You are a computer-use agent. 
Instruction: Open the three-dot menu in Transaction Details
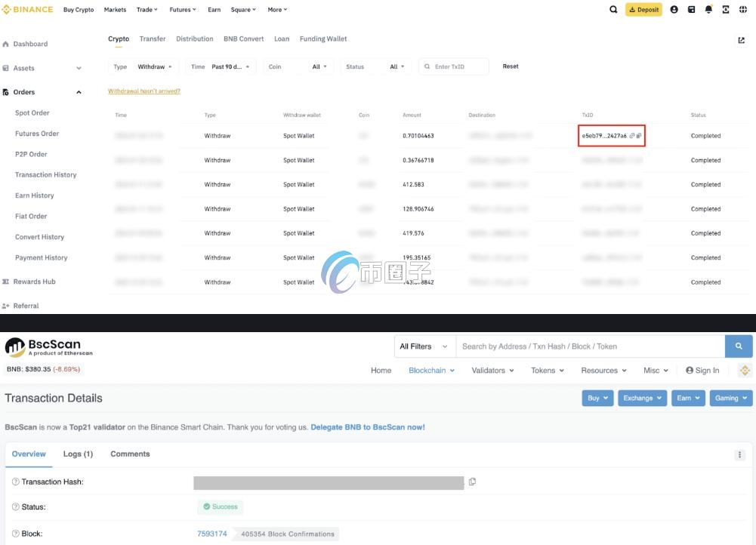tap(739, 455)
